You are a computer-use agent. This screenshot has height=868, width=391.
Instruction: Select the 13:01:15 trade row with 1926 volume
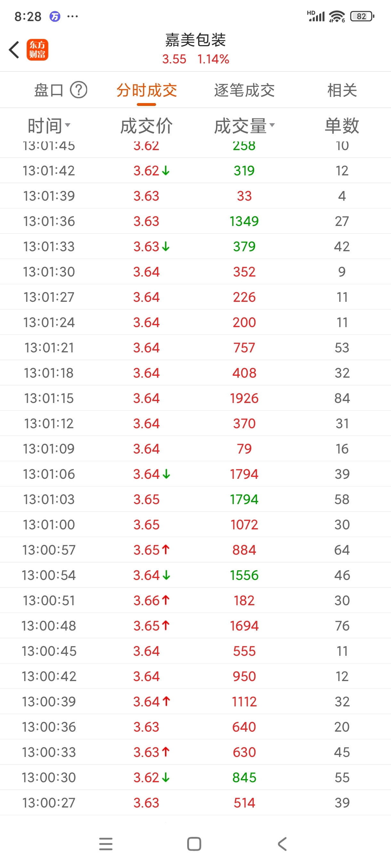click(196, 398)
